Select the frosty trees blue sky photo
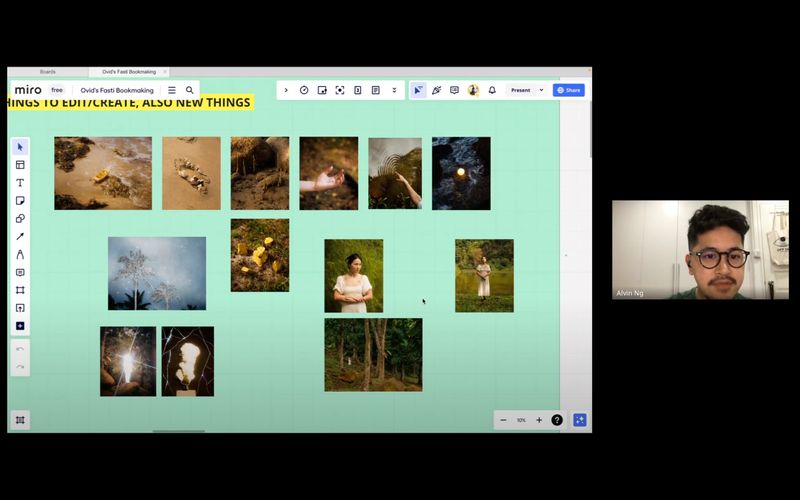This screenshot has height=500, width=800. (157, 273)
